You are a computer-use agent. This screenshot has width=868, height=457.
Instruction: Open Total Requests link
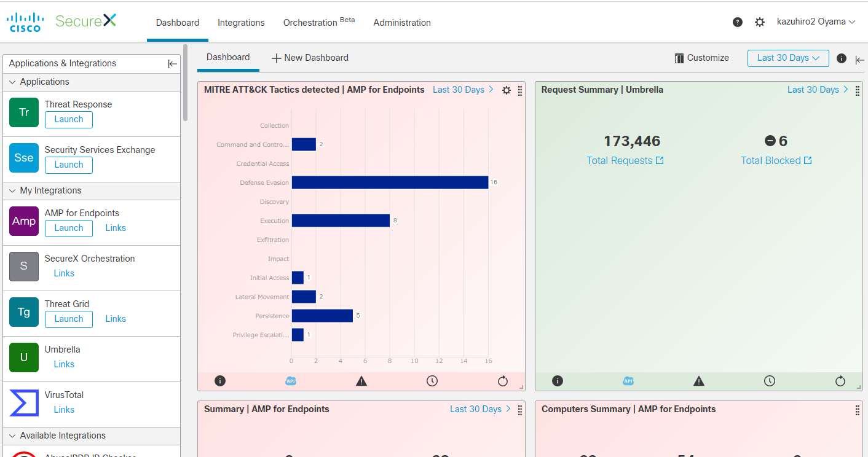tap(625, 160)
